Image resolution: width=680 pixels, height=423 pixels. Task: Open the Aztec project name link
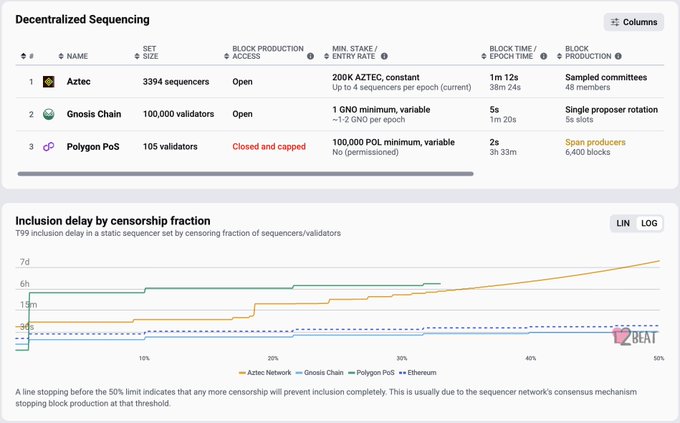coord(78,82)
